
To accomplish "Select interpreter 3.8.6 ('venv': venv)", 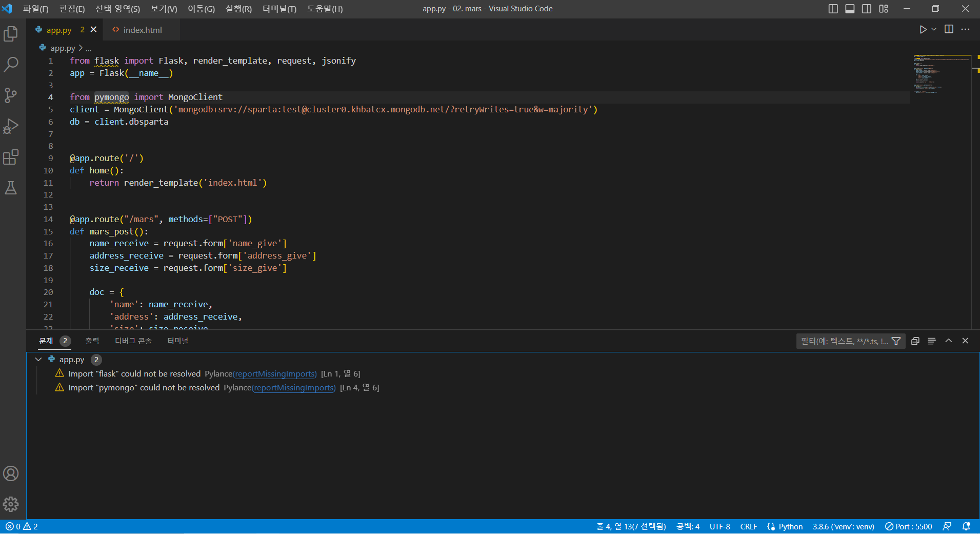I will pos(843,527).
